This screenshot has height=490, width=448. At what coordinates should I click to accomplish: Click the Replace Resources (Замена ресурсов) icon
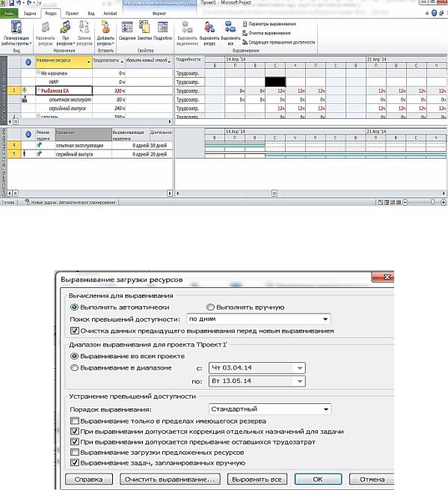tap(84, 27)
